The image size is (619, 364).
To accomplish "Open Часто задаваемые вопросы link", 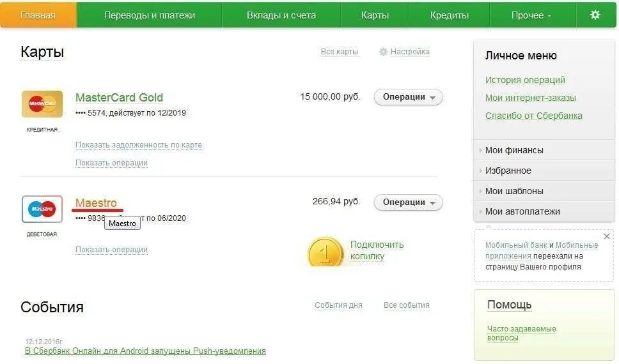I will [x=522, y=333].
